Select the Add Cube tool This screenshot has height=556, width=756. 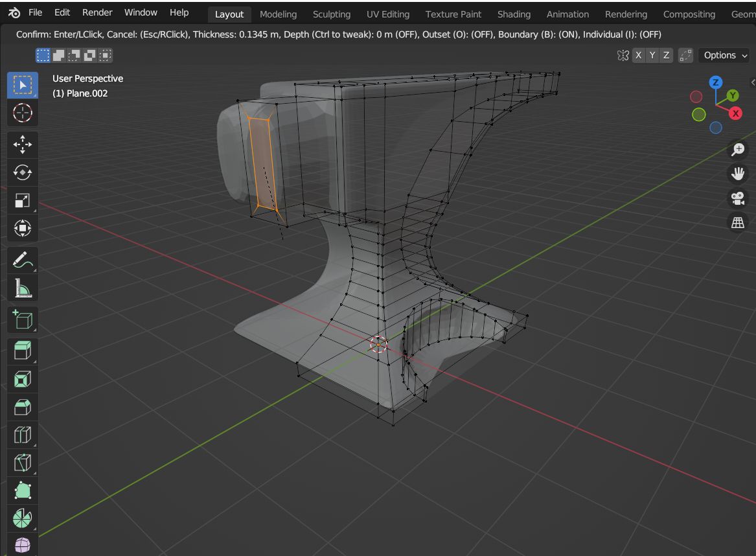(x=23, y=319)
